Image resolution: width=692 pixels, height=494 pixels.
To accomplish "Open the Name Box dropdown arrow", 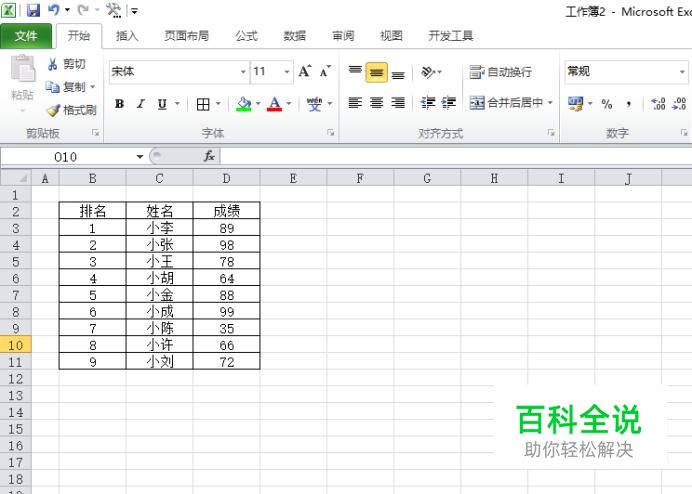I will pos(140,157).
